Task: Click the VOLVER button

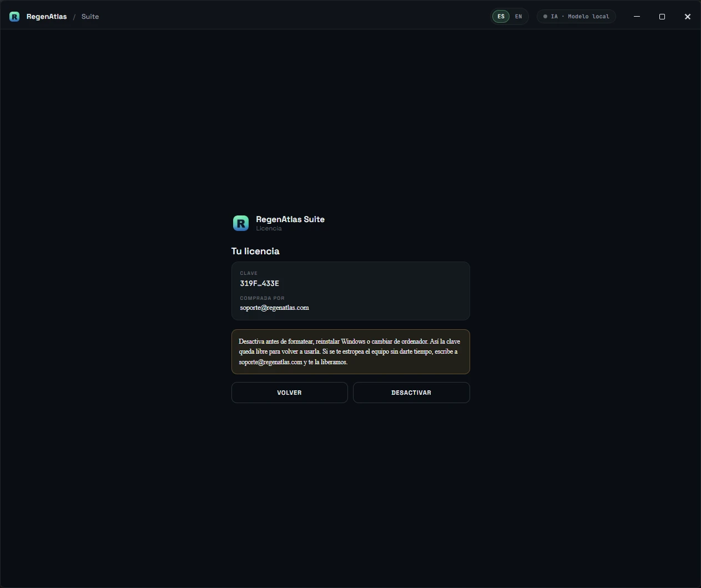Action: pyautogui.click(x=290, y=393)
